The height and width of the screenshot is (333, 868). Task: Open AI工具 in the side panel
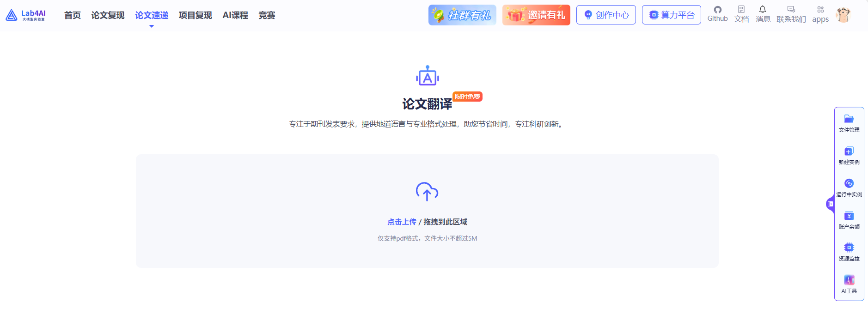point(849,285)
